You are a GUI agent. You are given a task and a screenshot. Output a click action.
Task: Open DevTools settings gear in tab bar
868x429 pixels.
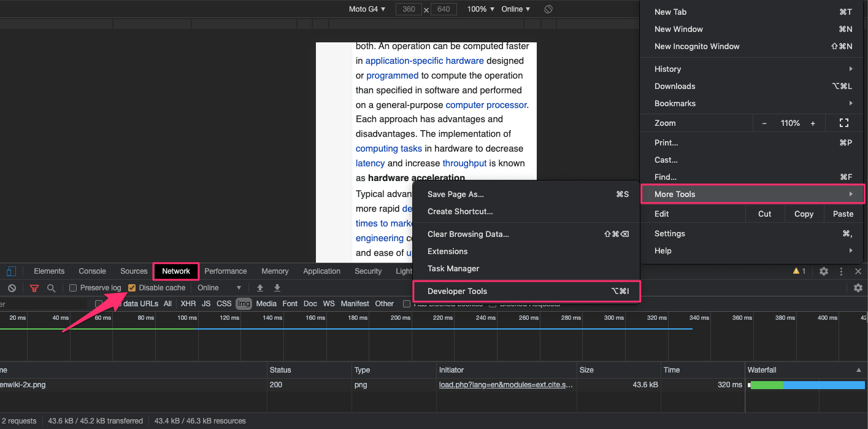point(824,271)
